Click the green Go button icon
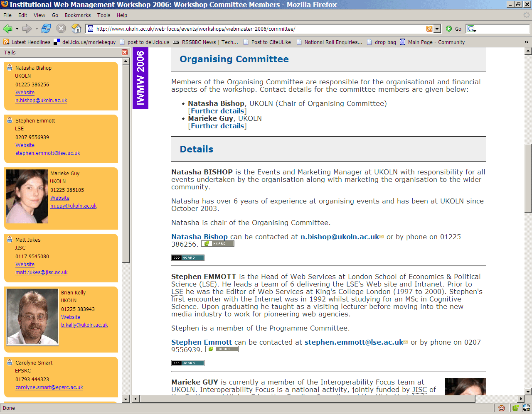 pos(449,29)
